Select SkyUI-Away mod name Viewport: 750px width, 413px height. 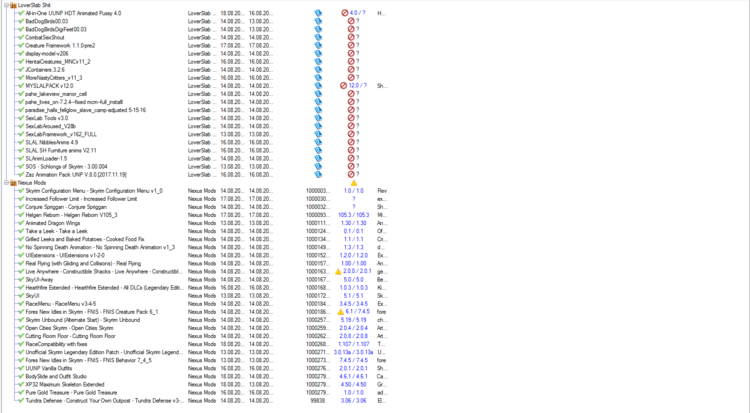point(39,279)
